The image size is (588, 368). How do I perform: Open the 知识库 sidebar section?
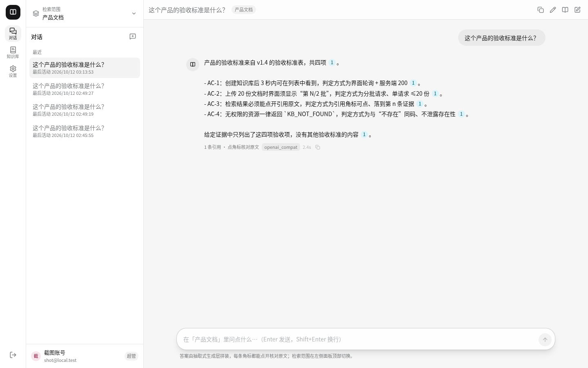[x=13, y=52]
